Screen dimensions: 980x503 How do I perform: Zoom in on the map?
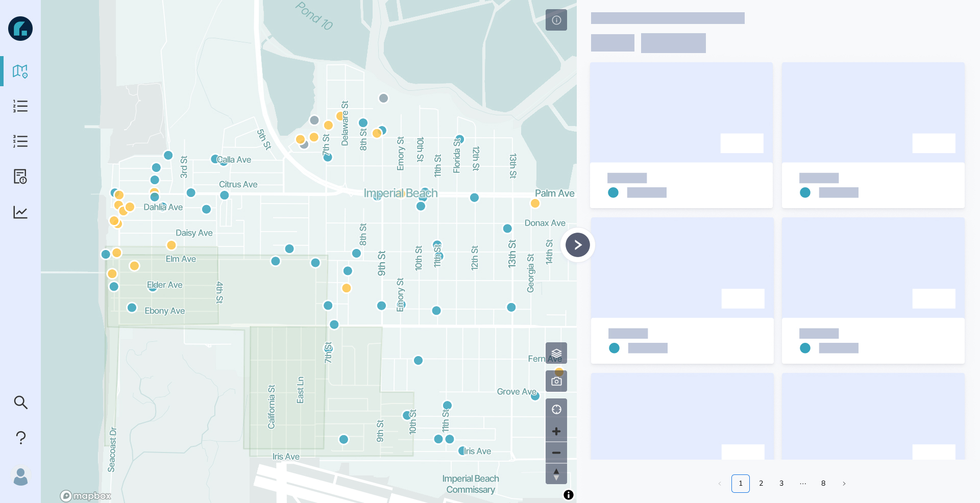coord(556,432)
